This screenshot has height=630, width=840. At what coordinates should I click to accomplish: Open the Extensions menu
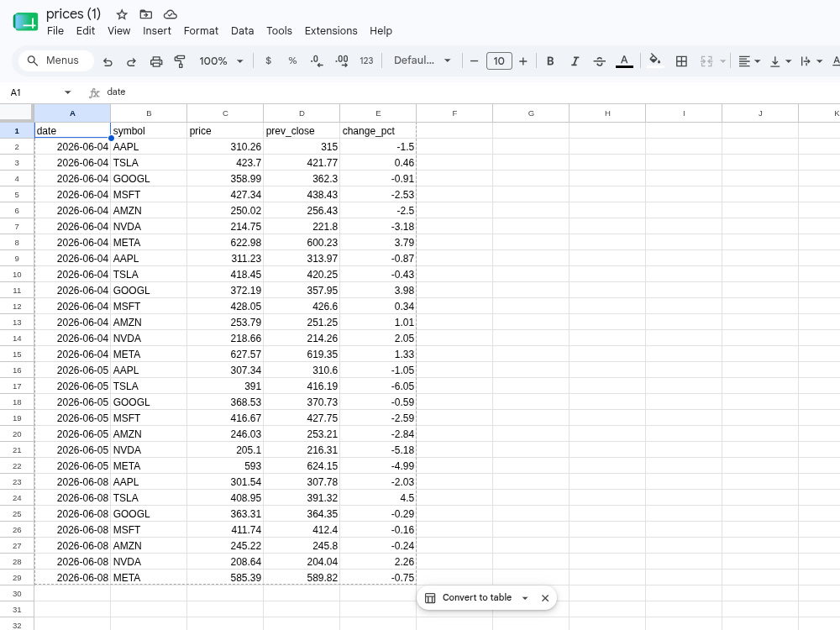coord(330,31)
